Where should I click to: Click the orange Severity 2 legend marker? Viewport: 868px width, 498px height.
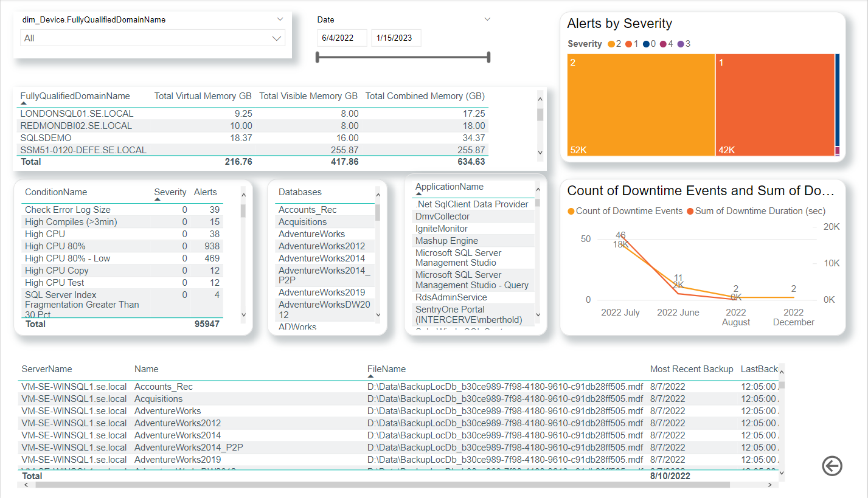tap(611, 44)
